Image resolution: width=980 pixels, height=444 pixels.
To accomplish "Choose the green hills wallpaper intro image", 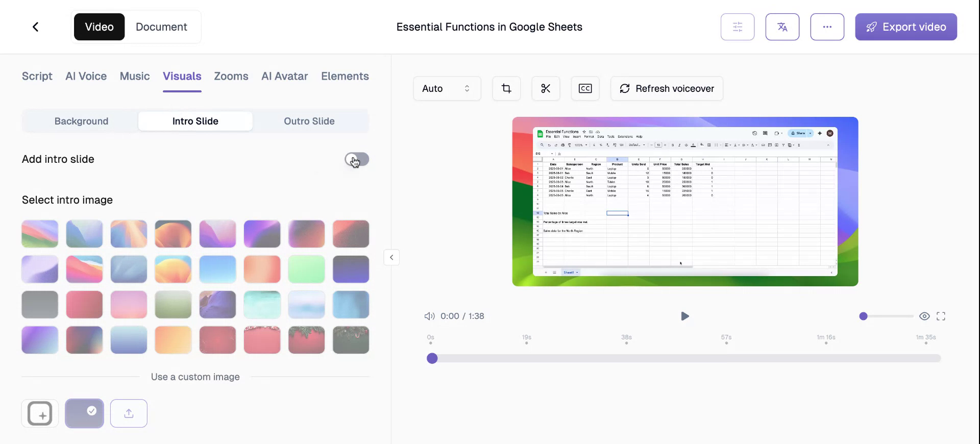I will 40,234.
